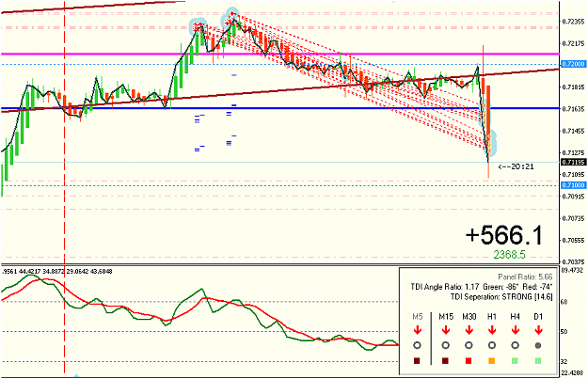Click the hollow circle in the M5 column
The width and height of the screenshot is (588, 379).
(417, 346)
